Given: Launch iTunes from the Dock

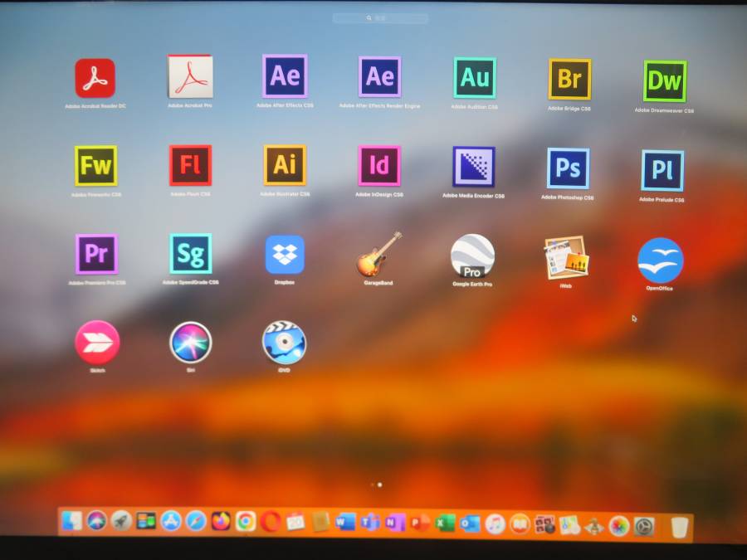Looking at the screenshot, I should pyautogui.click(x=495, y=525).
